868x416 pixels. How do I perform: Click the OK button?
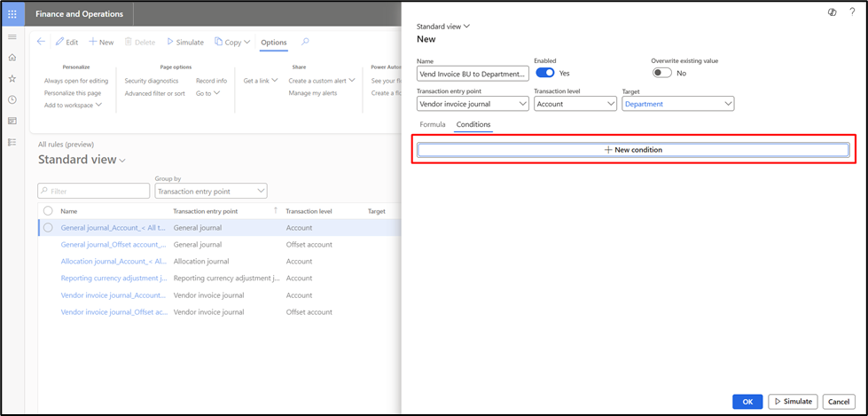pyautogui.click(x=747, y=402)
